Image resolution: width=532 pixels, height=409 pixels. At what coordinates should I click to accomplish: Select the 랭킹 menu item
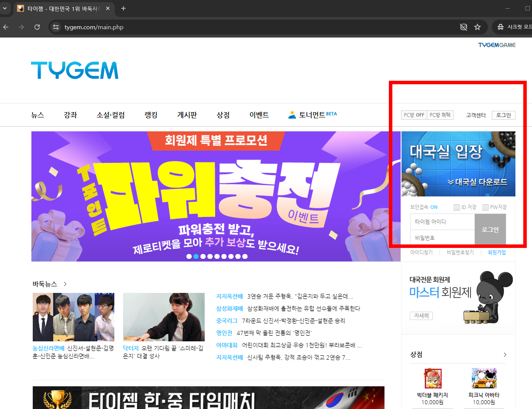point(150,114)
